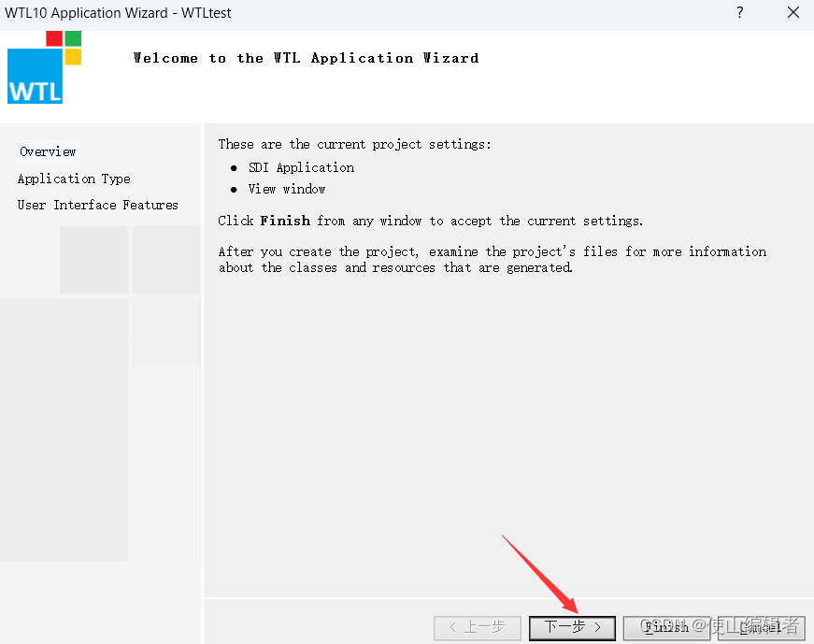The height and width of the screenshot is (644, 814).
Task: Click the WTL10 Application Wizard title bar
Action: (x=119, y=13)
